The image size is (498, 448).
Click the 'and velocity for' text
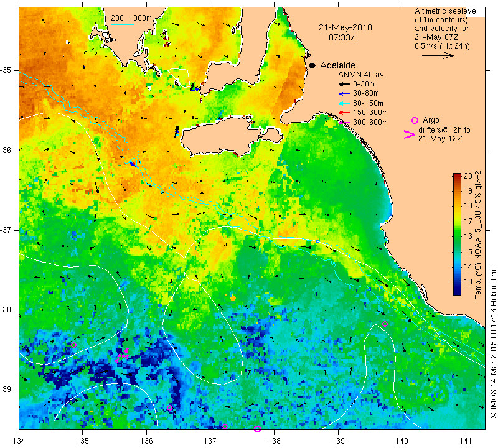coord(441,29)
